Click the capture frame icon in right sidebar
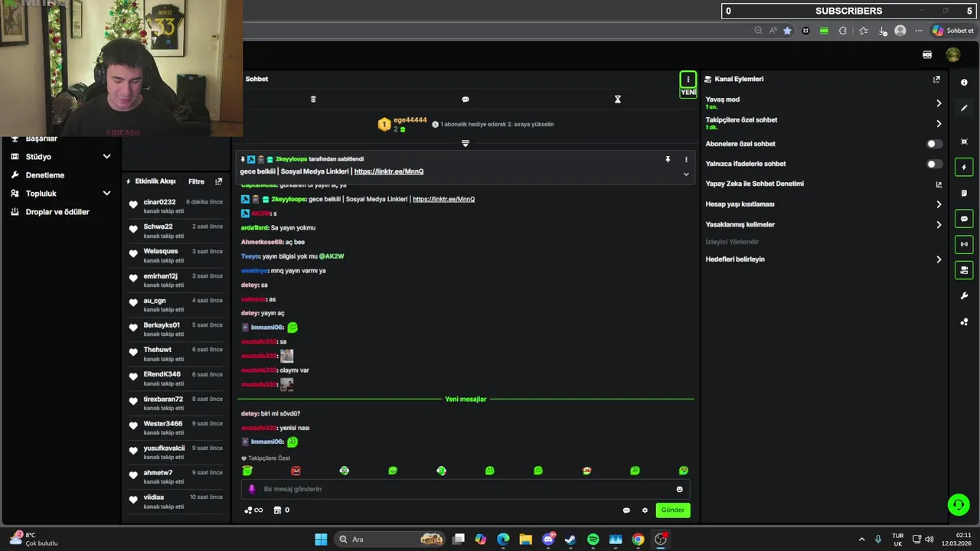 [x=964, y=142]
